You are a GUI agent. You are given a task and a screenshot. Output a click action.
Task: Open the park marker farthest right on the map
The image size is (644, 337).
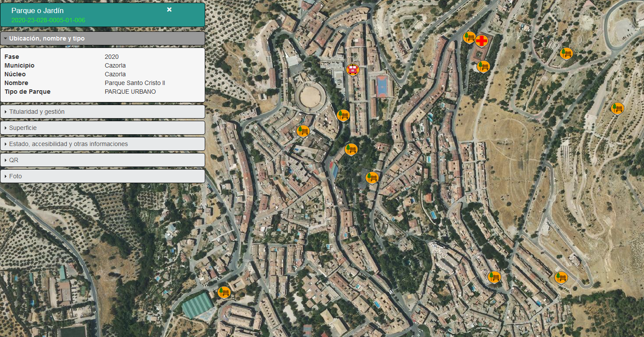point(617,108)
